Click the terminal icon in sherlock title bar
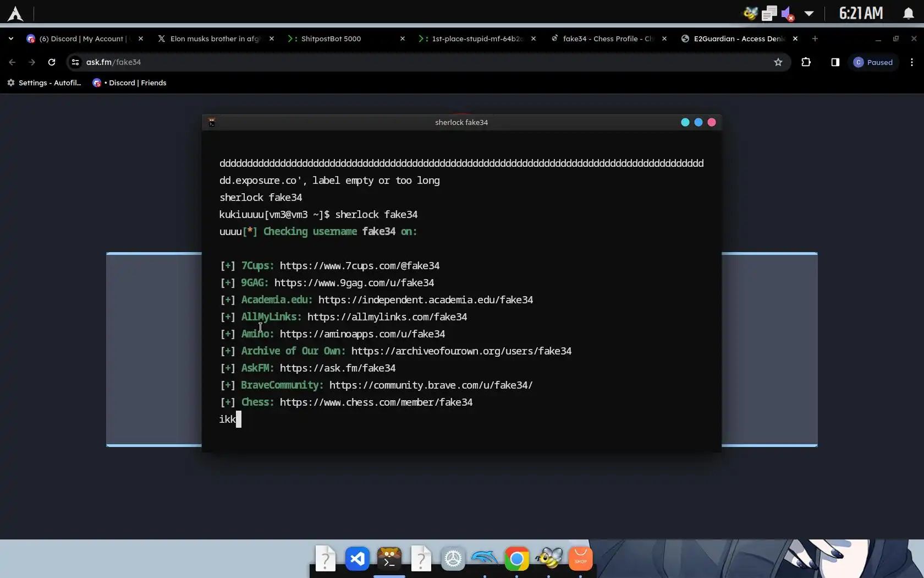The height and width of the screenshot is (578, 924). pos(212,122)
